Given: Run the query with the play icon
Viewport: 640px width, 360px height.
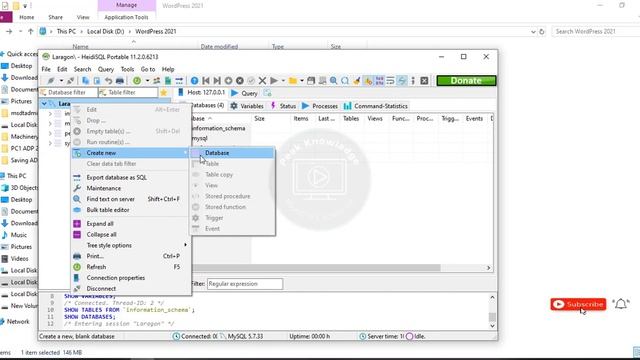Looking at the screenshot, I should pos(274,81).
